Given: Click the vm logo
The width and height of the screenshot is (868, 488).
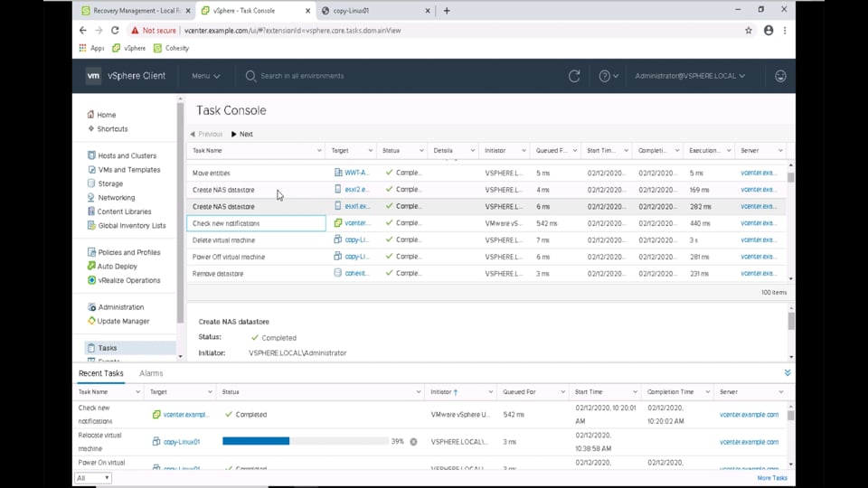Looking at the screenshot, I should tap(93, 76).
